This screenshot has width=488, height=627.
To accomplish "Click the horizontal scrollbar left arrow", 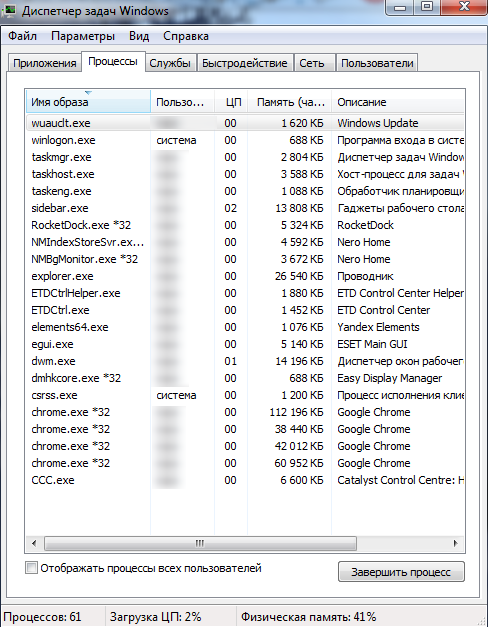I will (x=34, y=543).
